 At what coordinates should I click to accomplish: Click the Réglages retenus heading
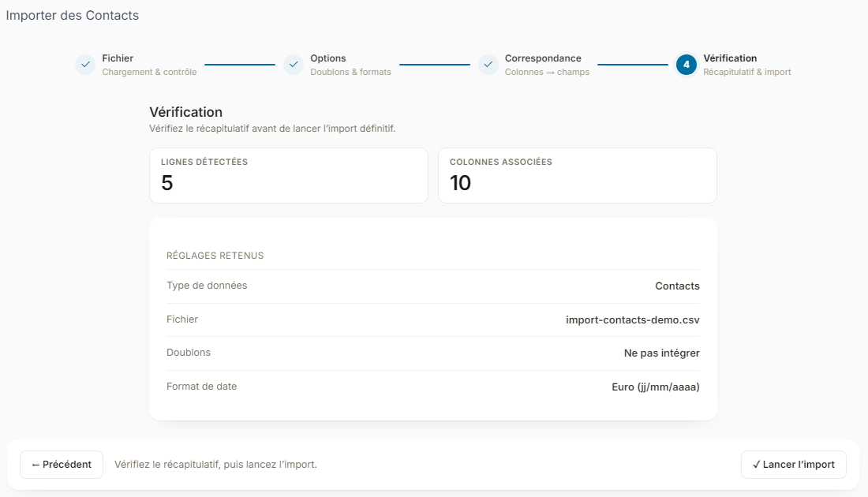215,256
